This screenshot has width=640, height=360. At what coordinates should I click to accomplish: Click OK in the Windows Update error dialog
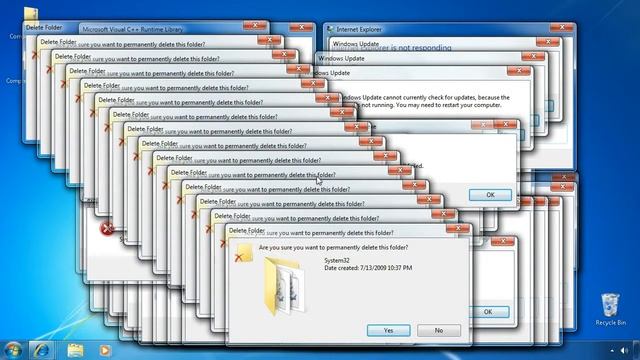[490, 195]
